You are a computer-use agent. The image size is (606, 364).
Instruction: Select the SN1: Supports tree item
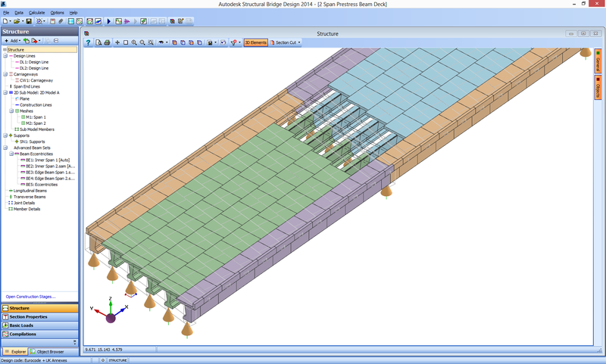pos(33,142)
